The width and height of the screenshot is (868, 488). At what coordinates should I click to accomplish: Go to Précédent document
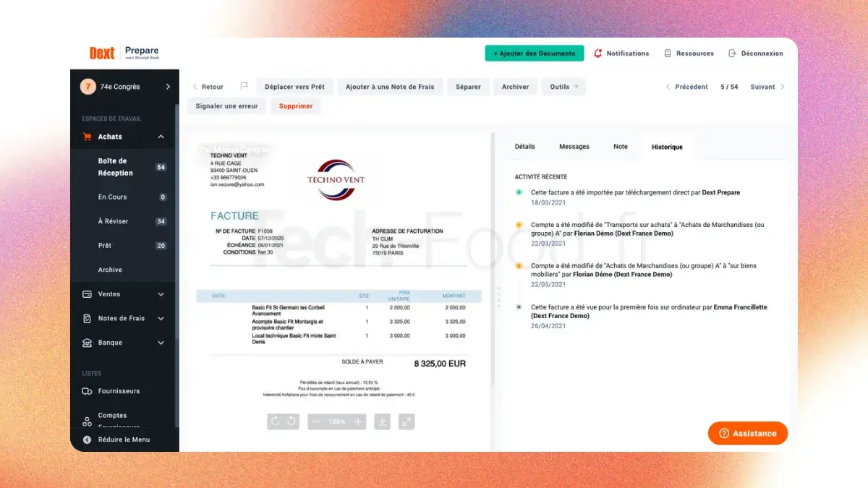pos(686,87)
